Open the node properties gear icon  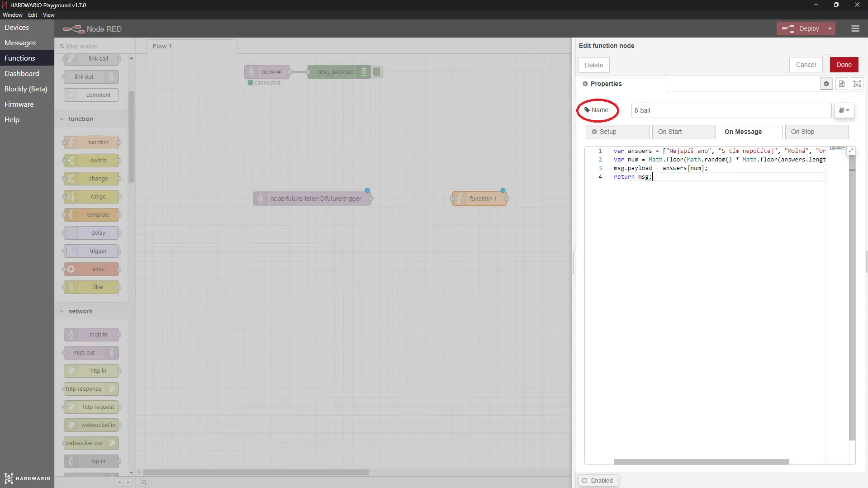pyautogui.click(x=826, y=84)
